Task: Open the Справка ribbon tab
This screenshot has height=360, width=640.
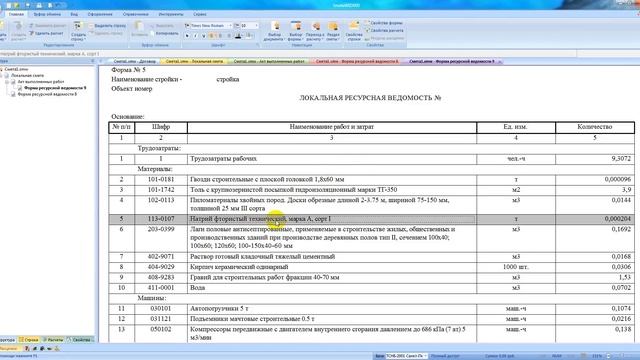Action: coord(200,14)
